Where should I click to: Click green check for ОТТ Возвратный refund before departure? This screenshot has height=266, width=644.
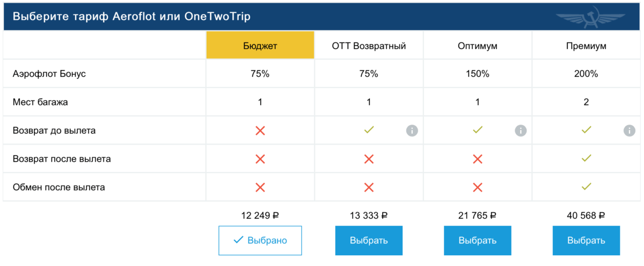click(369, 130)
